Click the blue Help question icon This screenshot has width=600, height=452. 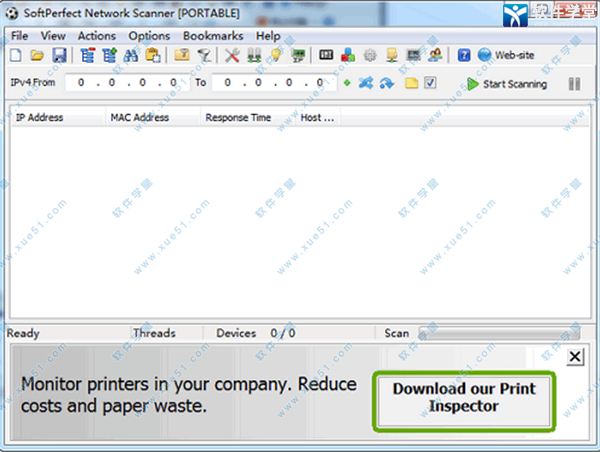pyautogui.click(x=464, y=56)
